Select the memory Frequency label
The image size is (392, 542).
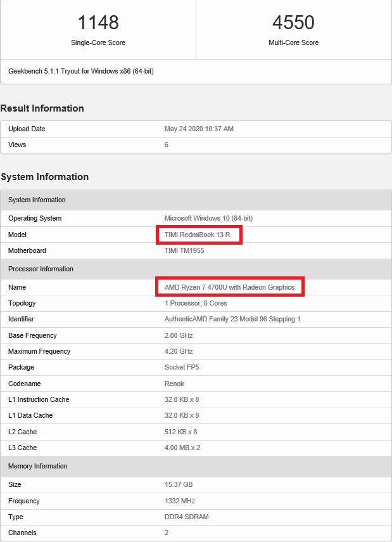24,501
